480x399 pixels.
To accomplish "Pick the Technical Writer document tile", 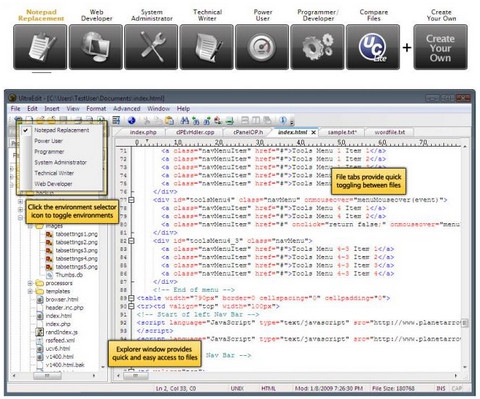I will coord(207,47).
